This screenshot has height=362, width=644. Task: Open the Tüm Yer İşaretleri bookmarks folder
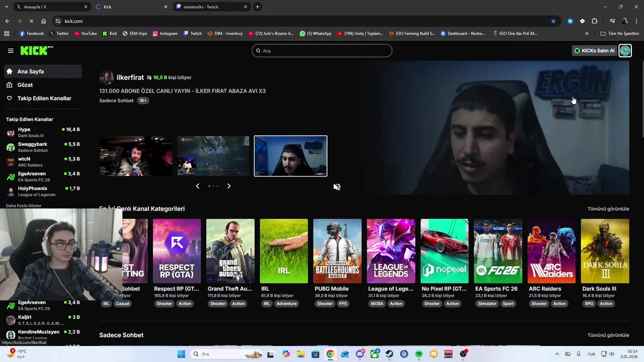click(x=620, y=34)
